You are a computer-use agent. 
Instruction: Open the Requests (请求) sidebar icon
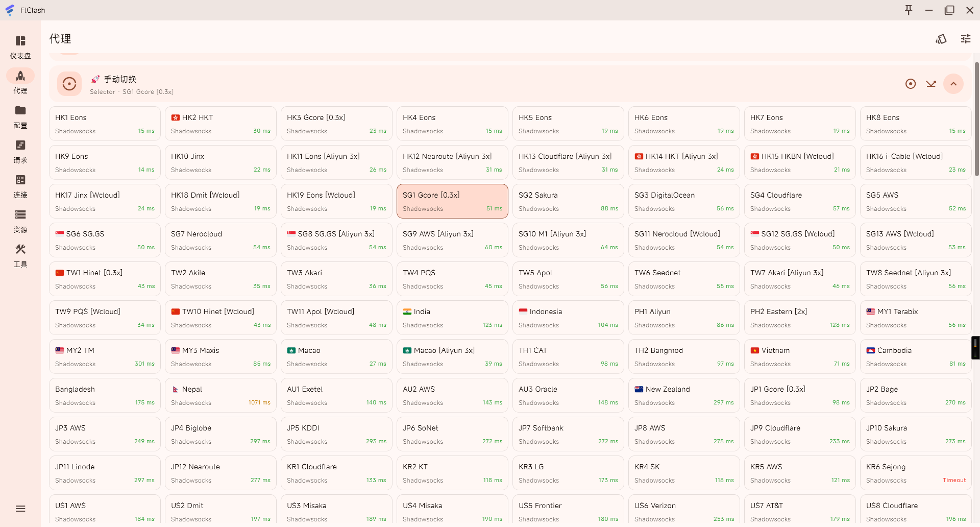(20, 145)
